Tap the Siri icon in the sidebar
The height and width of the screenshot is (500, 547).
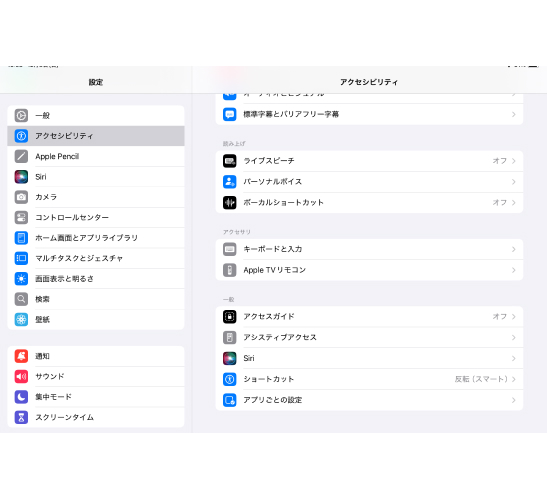[x=21, y=177]
